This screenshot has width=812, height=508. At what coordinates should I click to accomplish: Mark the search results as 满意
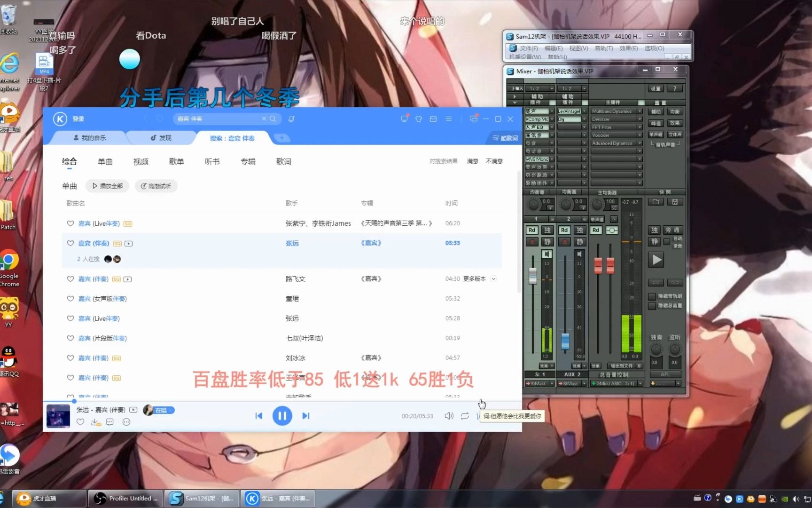(x=473, y=161)
